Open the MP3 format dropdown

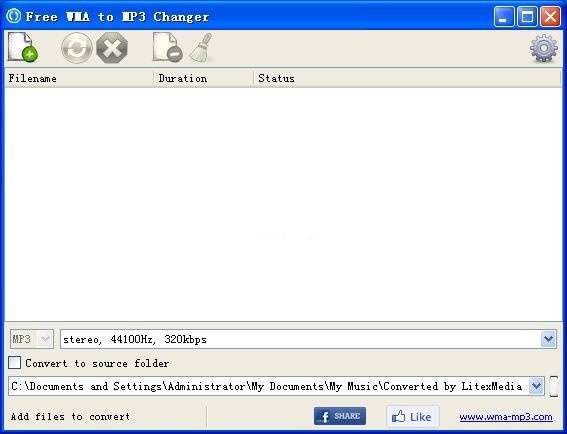(32, 339)
